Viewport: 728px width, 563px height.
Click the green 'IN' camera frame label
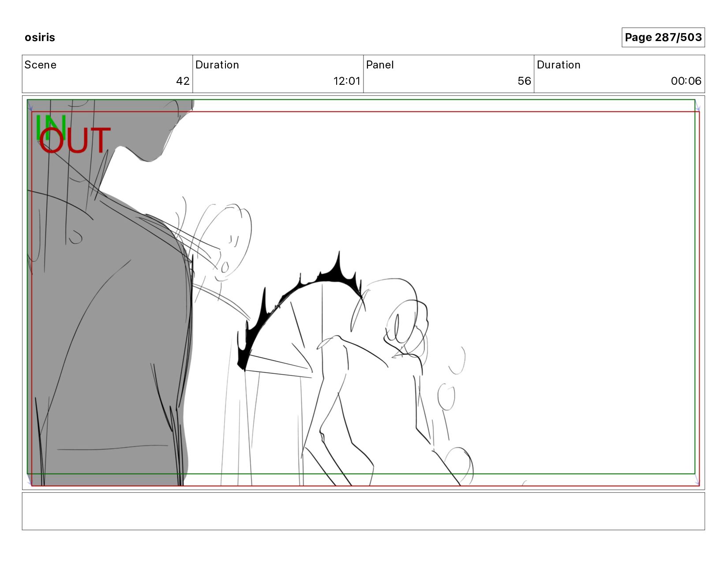(x=50, y=128)
